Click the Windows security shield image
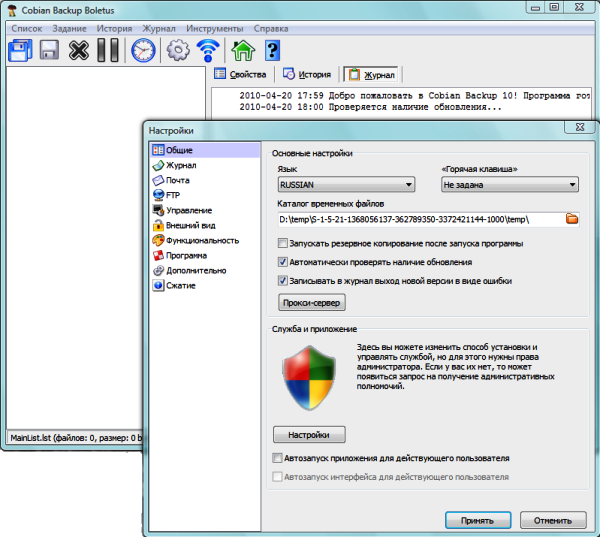The width and height of the screenshot is (600, 537). coord(308,377)
